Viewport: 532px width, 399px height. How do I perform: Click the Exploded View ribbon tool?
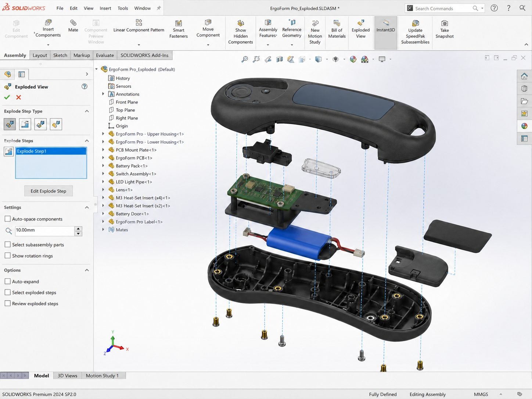pyautogui.click(x=361, y=29)
